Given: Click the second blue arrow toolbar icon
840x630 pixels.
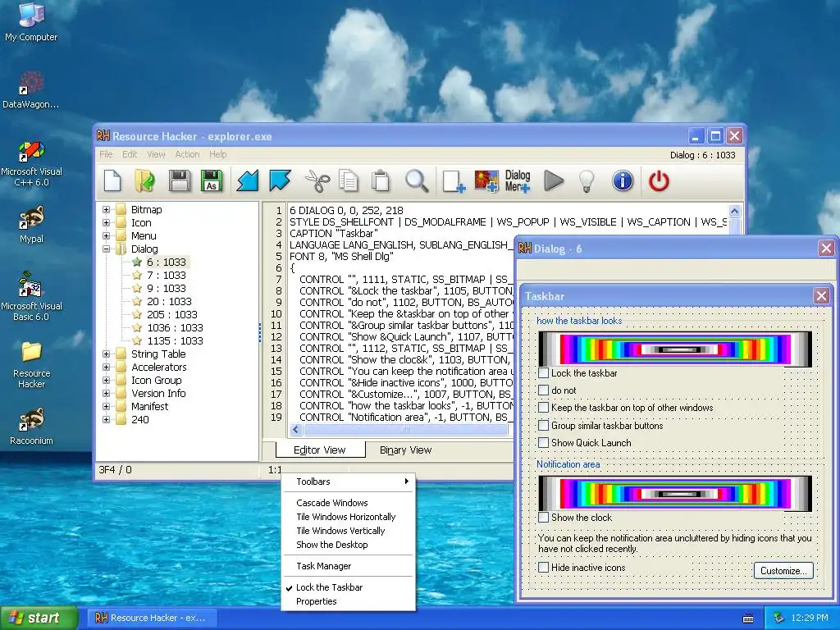Looking at the screenshot, I should 281,180.
